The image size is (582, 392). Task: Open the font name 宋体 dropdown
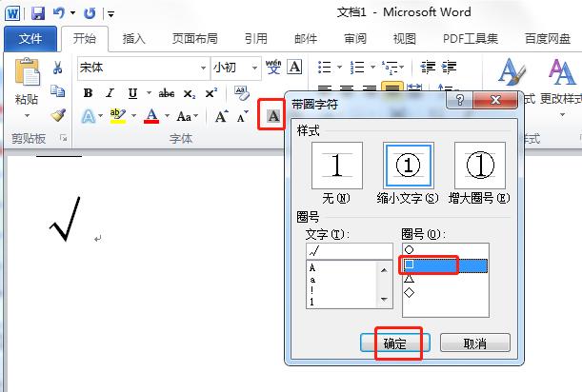pyautogui.click(x=203, y=69)
